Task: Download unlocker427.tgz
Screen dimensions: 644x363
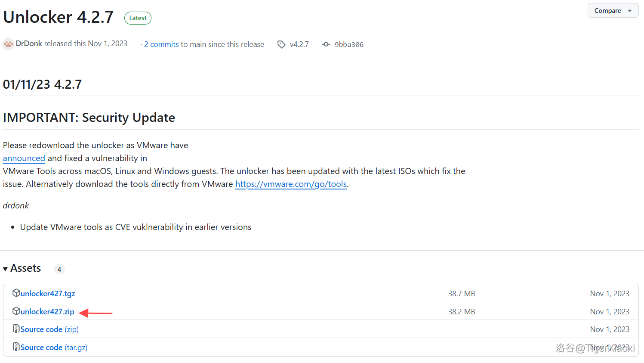Action: coord(48,294)
